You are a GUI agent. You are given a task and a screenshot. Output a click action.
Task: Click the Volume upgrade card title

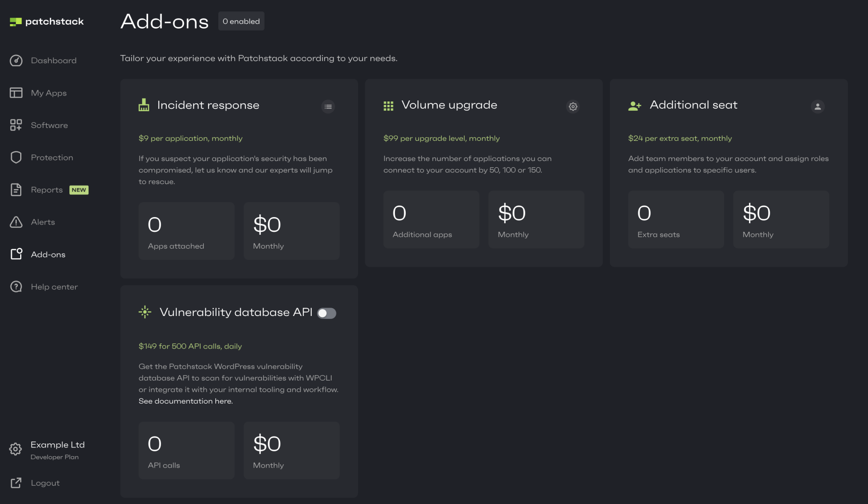coord(449,105)
